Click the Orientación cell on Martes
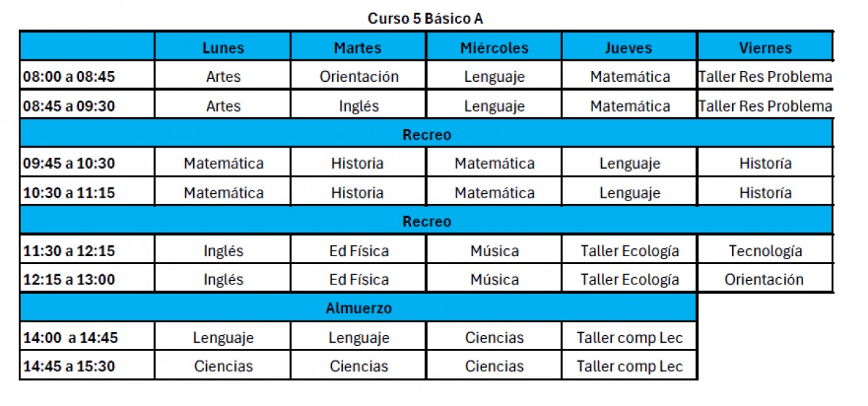This screenshot has width=868, height=406. point(358,76)
